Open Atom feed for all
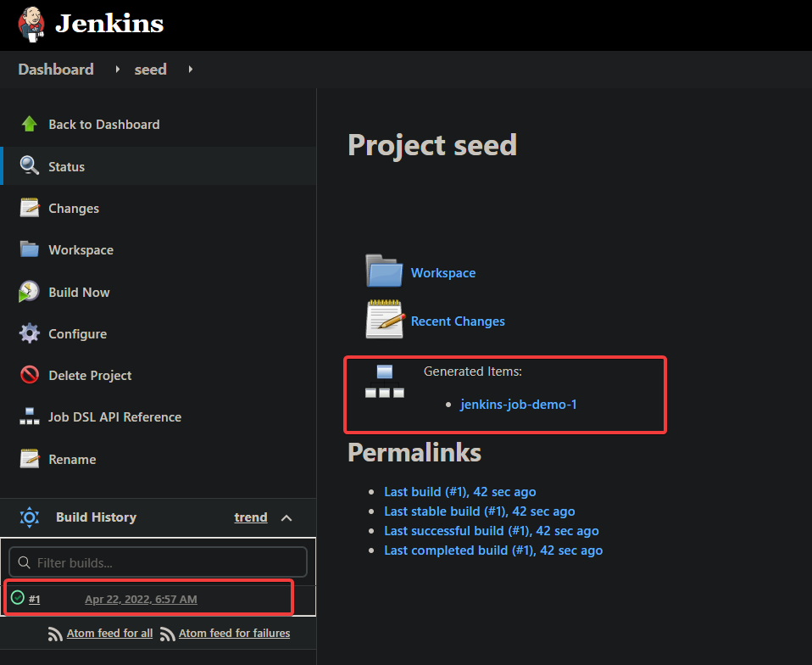This screenshot has width=812, height=665. pos(110,634)
